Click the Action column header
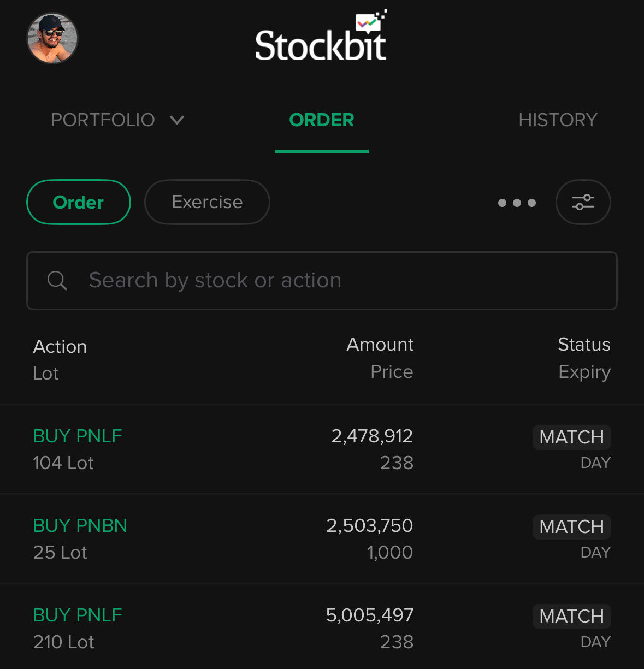This screenshot has height=669, width=644. [60, 346]
